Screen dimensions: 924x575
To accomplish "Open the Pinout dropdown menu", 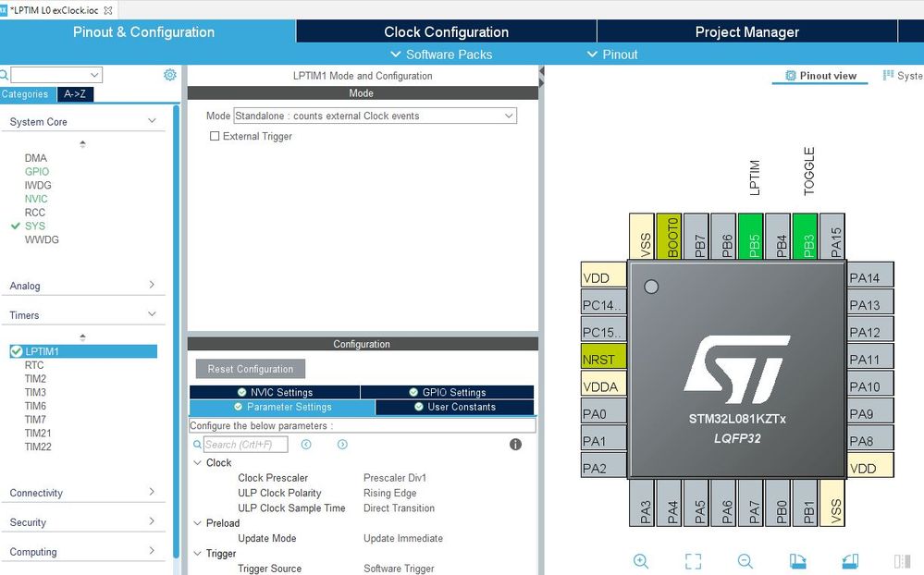I will click(x=612, y=55).
